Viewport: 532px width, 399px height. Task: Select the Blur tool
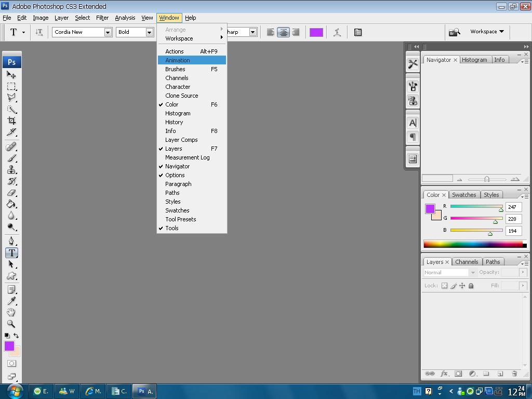pyautogui.click(x=11, y=216)
